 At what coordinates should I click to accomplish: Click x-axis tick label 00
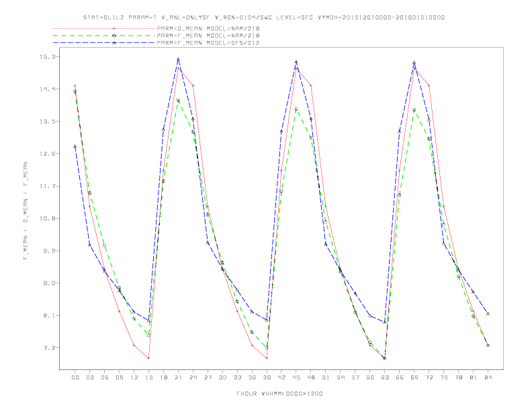tap(75, 377)
